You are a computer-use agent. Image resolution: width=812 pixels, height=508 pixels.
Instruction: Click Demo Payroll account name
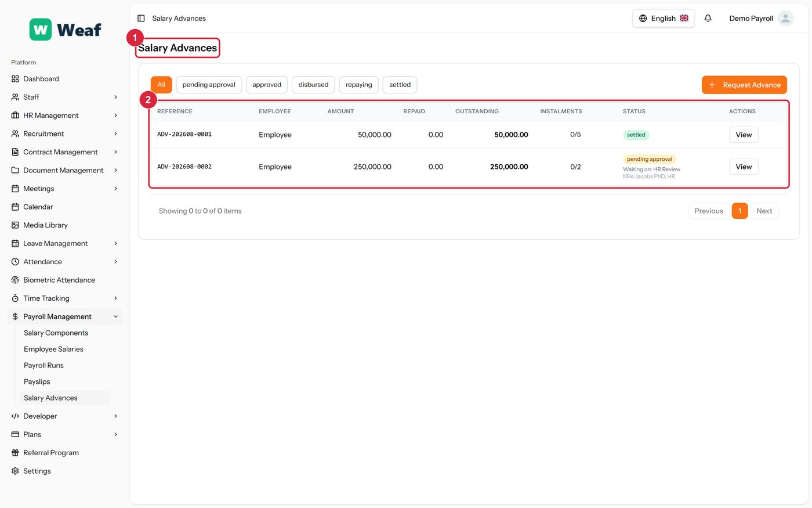click(751, 19)
